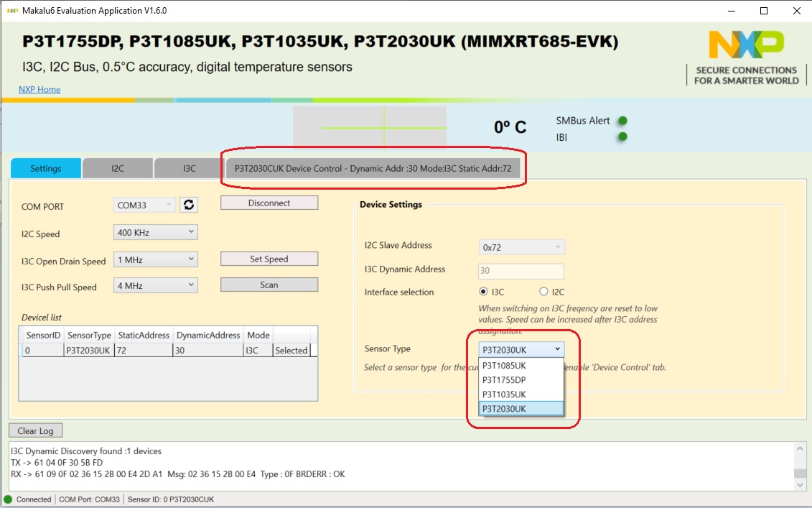
Task: Click the Scan button
Action: [x=269, y=285]
